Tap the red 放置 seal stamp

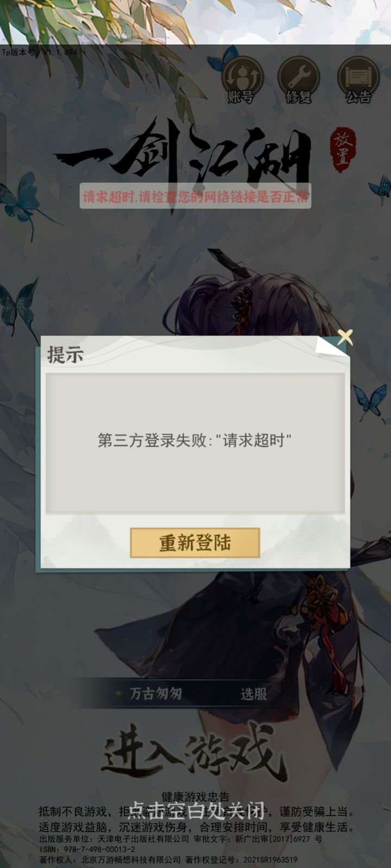(343, 150)
